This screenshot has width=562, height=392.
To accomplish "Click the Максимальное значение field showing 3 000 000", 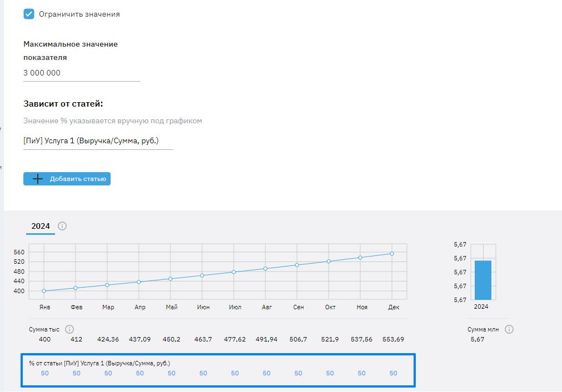I will pos(81,73).
